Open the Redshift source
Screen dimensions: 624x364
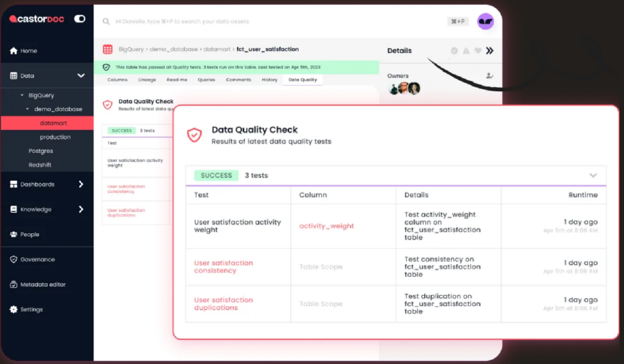(x=40, y=165)
